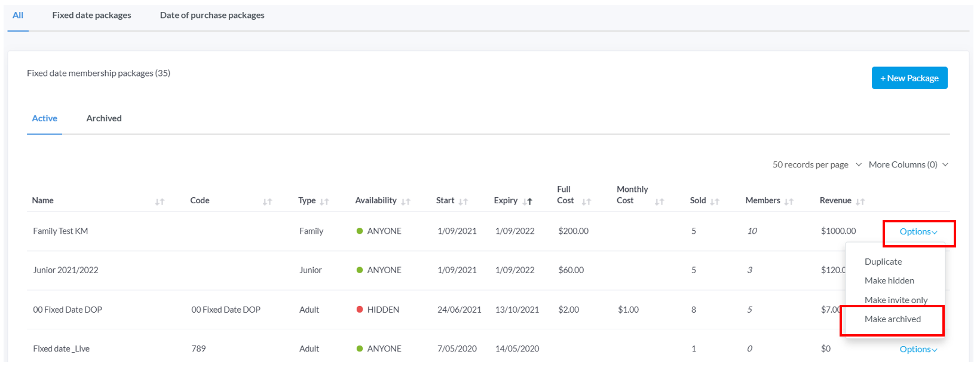Click the $60.00 full cost value
This screenshot has width=980, height=370.
pos(571,270)
